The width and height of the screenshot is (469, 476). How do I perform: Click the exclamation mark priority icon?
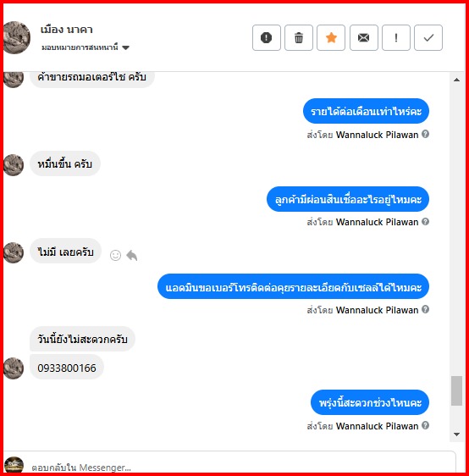pos(396,37)
